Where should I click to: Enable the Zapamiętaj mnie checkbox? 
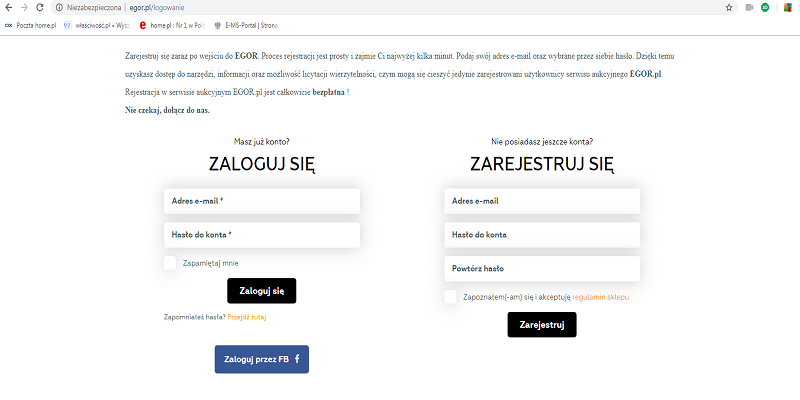pos(170,263)
